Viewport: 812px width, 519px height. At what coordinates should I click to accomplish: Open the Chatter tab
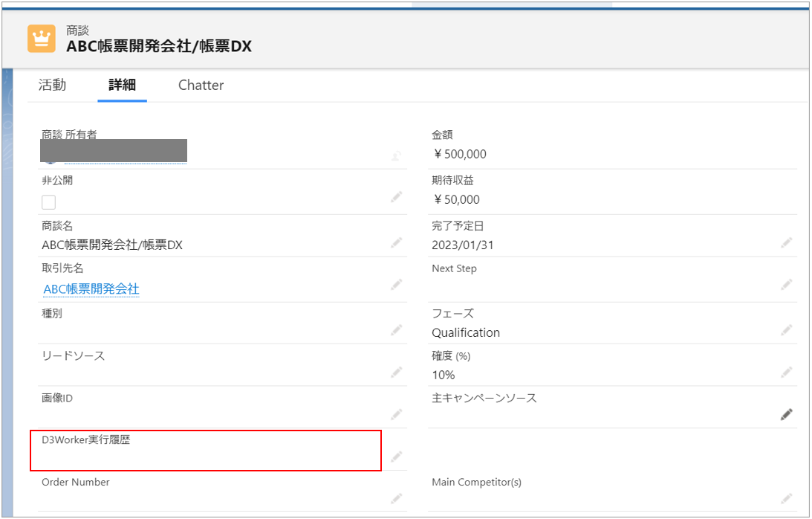(x=201, y=86)
